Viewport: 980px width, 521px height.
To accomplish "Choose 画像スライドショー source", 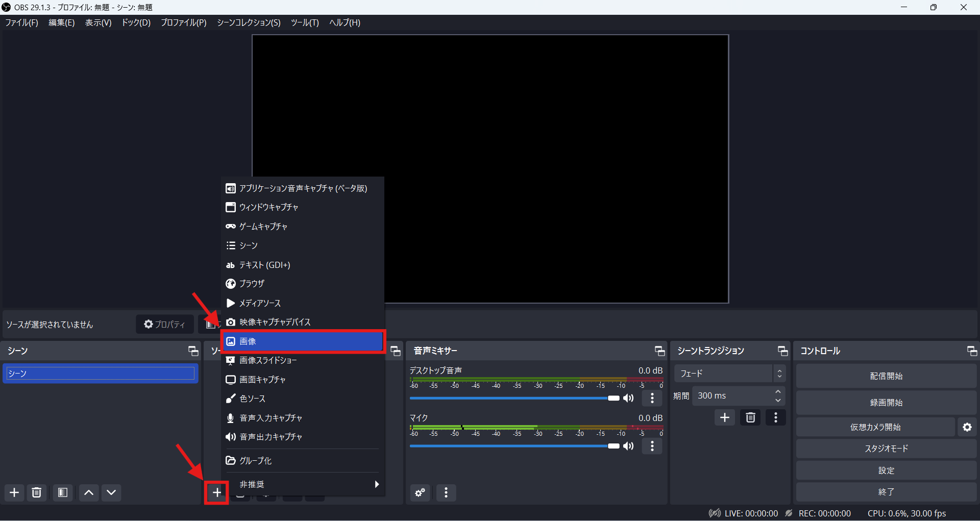I will pyautogui.click(x=303, y=360).
